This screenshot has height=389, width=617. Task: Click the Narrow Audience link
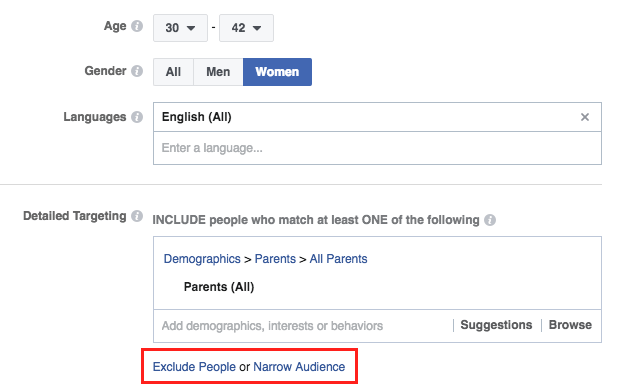pyautogui.click(x=299, y=367)
